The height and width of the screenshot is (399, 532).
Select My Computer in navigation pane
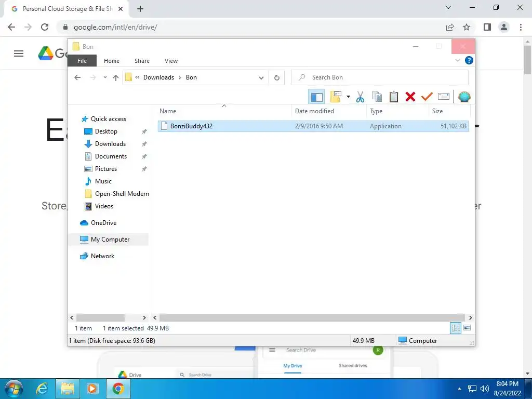(x=110, y=240)
